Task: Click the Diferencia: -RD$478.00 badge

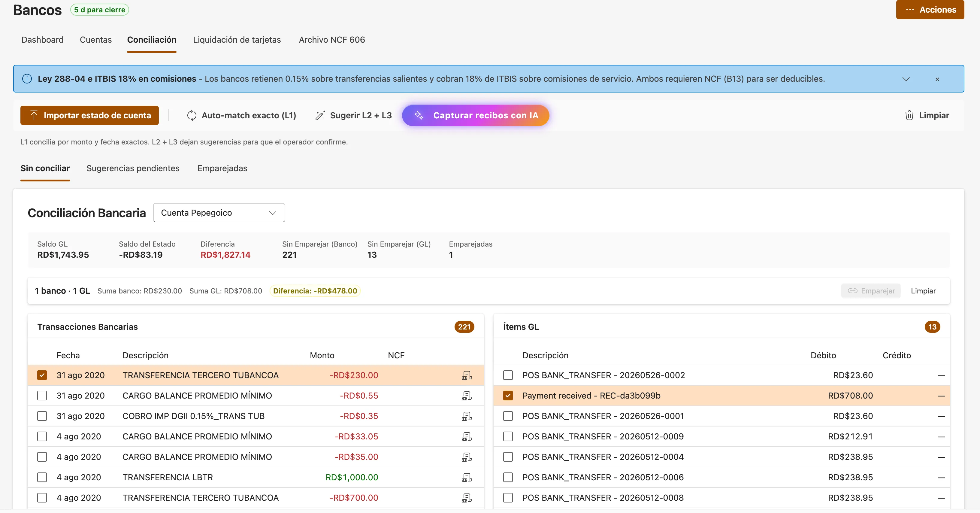Action: tap(315, 291)
